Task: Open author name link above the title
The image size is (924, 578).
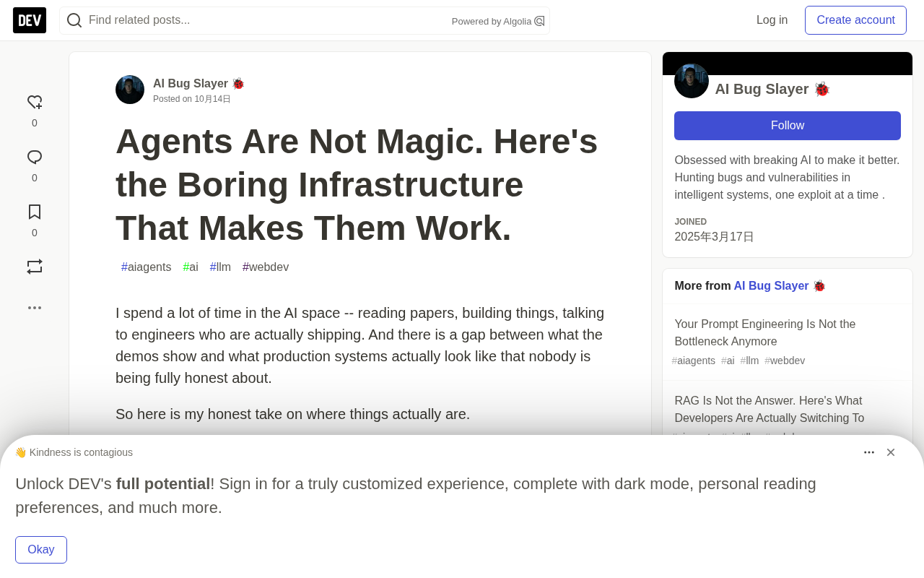Action: coord(199,84)
